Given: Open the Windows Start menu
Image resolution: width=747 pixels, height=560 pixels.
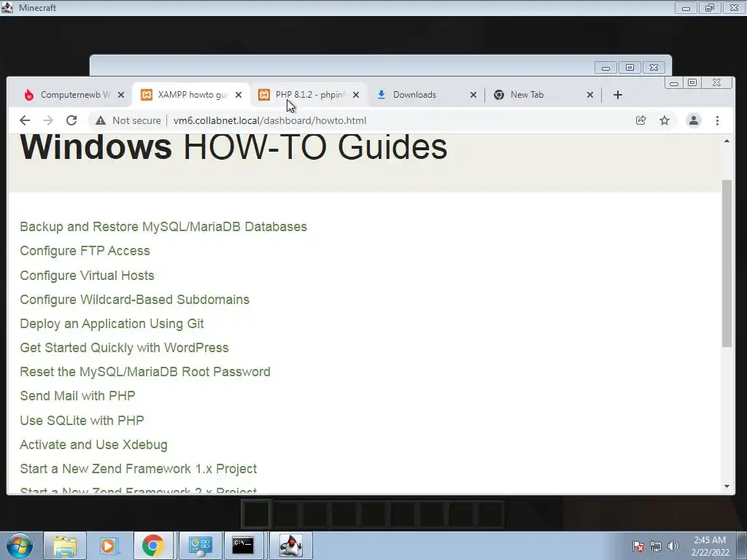Looking at the screenshot, I should [x=20, y=545].
